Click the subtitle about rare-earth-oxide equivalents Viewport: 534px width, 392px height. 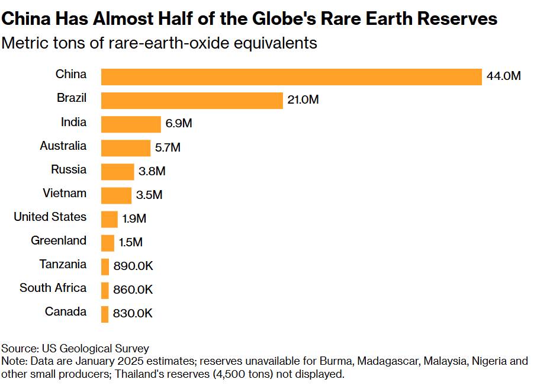159,43
